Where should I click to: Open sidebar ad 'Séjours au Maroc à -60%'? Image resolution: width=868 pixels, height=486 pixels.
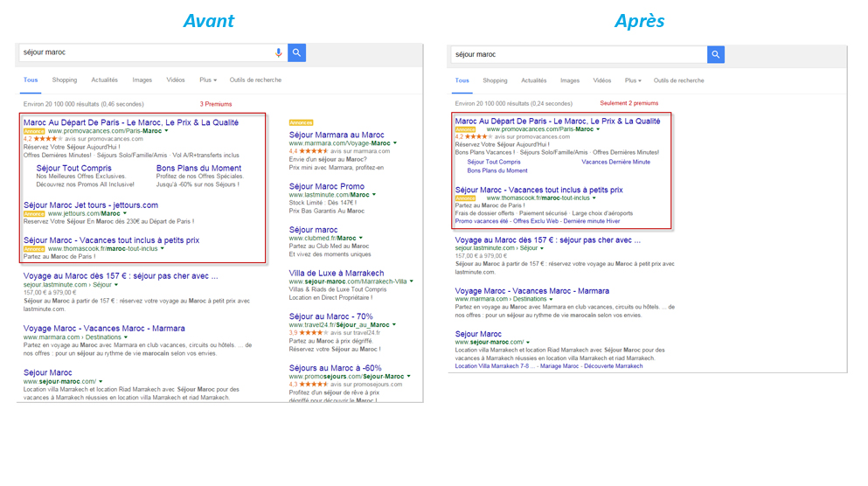[336, 367]
